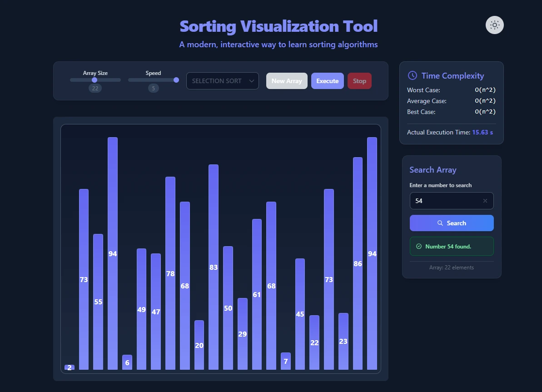Click the green check icon in the found message
Viewport: 542px width, 392px height.
point(418,246)
